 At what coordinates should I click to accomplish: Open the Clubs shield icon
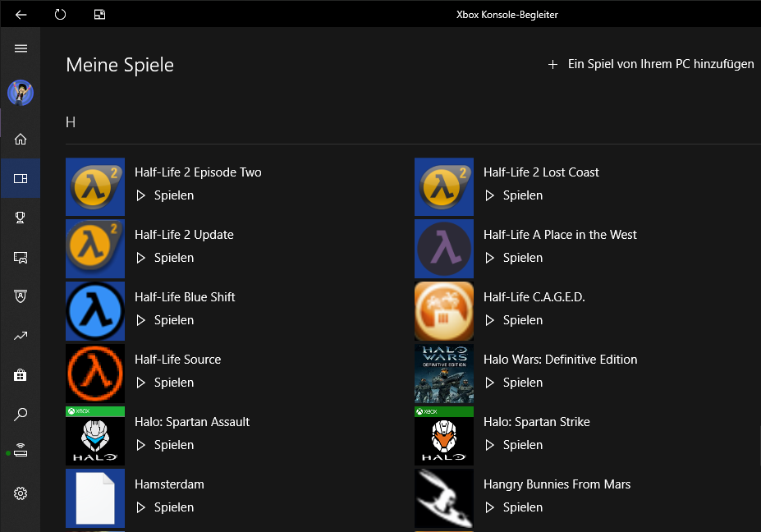tap(21, 296)
